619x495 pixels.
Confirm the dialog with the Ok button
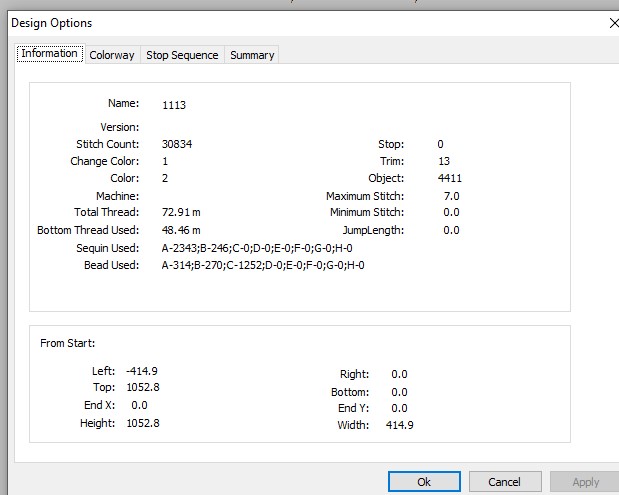[424, 482]
